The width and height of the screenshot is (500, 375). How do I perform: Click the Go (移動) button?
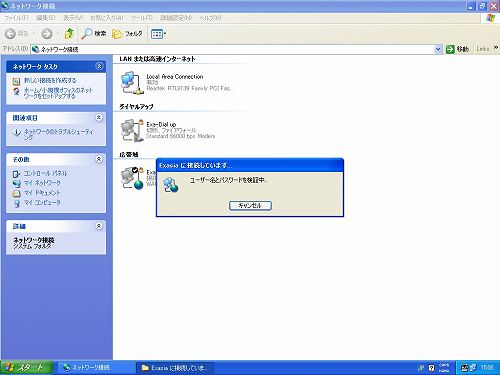click(457, 49)
